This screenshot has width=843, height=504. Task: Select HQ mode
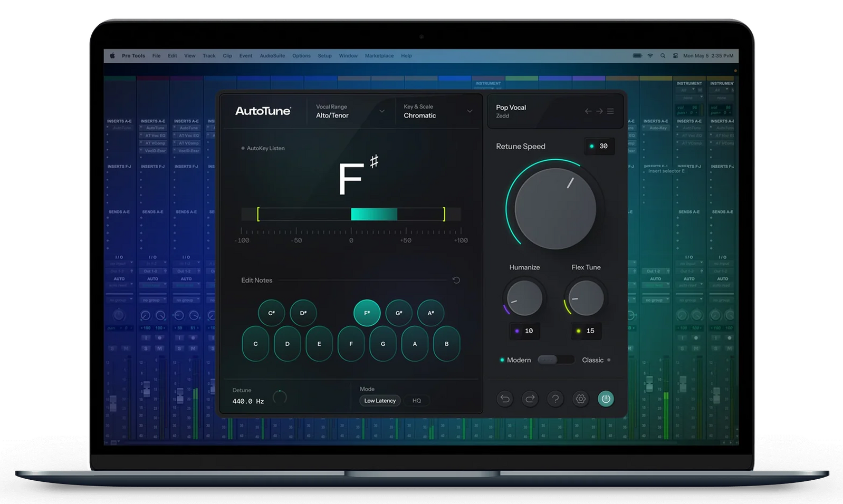coord(417,401)
